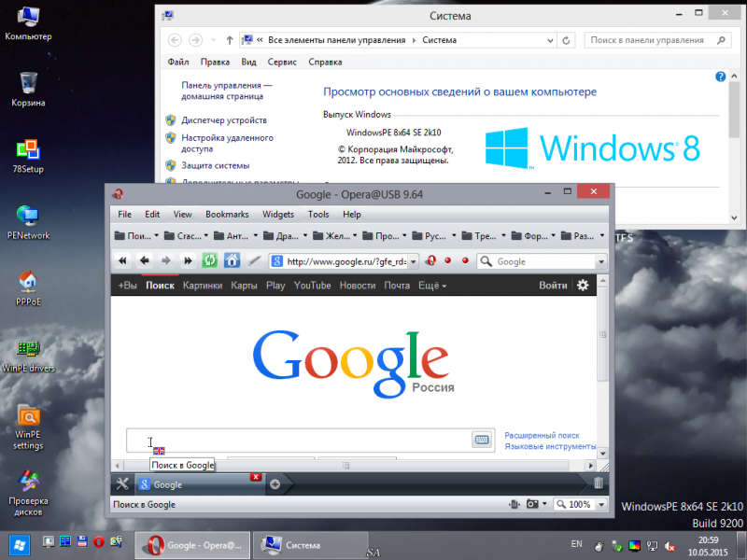Expand the Дра... bookmark folder dropdown
747x560 pixels.
tap(305, 236)
